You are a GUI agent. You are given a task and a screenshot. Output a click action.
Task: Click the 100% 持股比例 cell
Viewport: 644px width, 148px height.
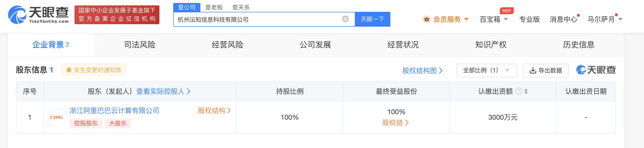coord(289,117)
